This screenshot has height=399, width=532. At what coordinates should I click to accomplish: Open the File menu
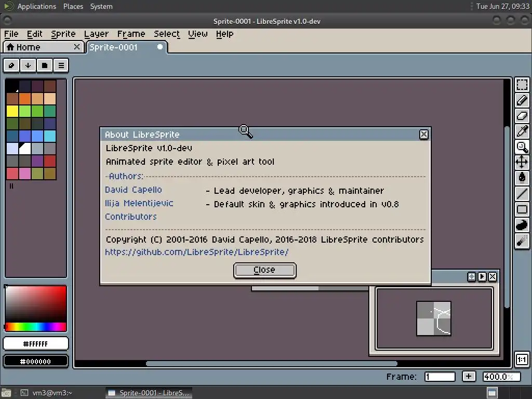pos(11,34)
